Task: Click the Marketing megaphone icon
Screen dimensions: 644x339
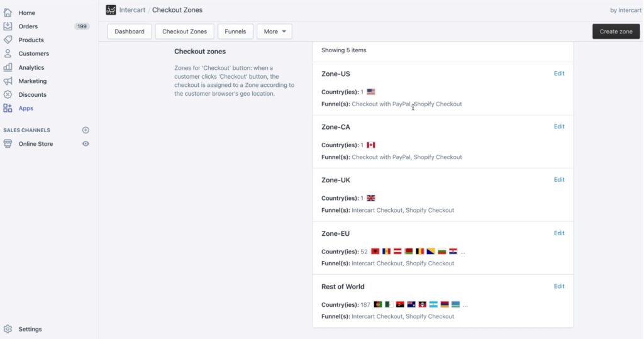Action: [x=8, y=81]
